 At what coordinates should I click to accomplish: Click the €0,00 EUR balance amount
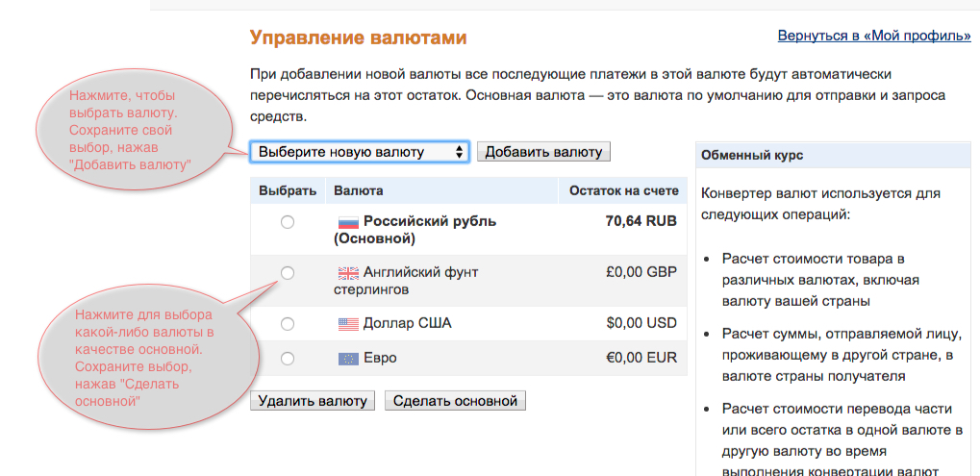coord(641,358)
